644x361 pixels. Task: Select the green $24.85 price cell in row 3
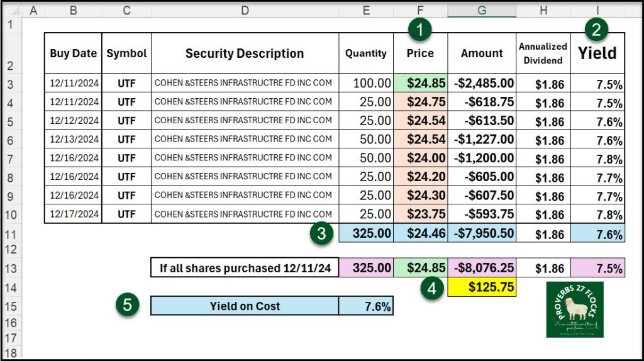click(x=421, y=83)
